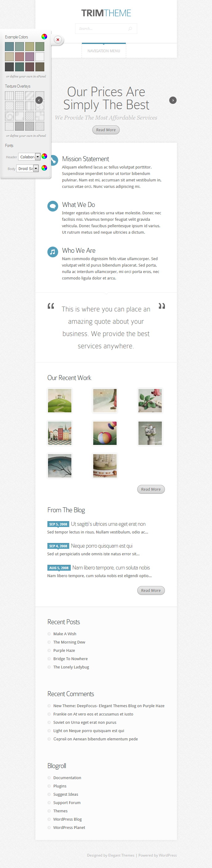
Task: Close the theme control panel
Action: pos(58,40)
